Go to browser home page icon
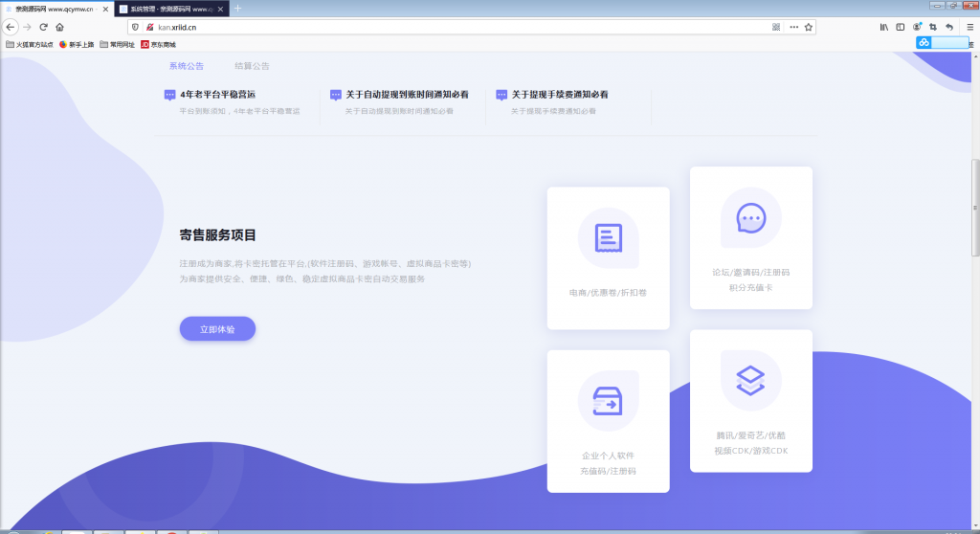 tap(59, 27)
